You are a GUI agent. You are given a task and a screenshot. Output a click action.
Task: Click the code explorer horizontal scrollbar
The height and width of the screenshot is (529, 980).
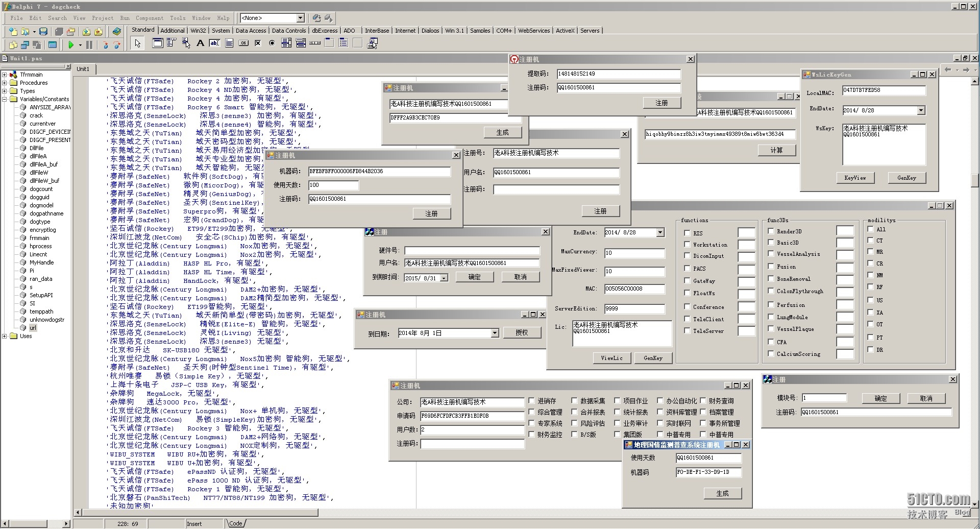tap(35, 523)
